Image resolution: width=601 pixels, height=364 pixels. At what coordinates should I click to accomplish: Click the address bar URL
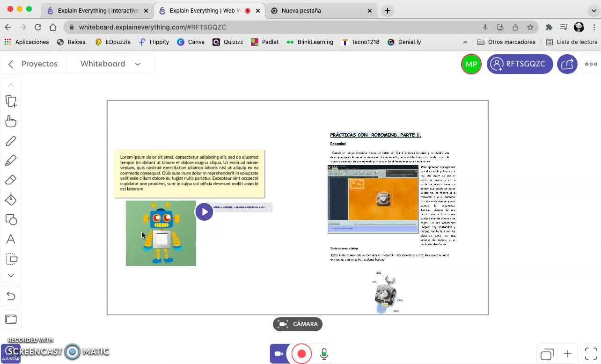click(x=153, y=27)
